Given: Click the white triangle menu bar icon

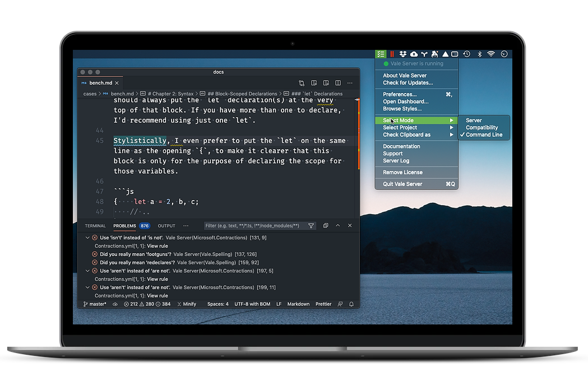Looking at the screenshot, I should click(x=445, y=54).
